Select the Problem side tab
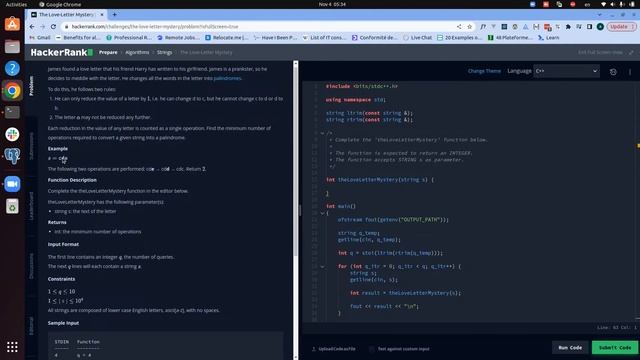 (31, 86)
